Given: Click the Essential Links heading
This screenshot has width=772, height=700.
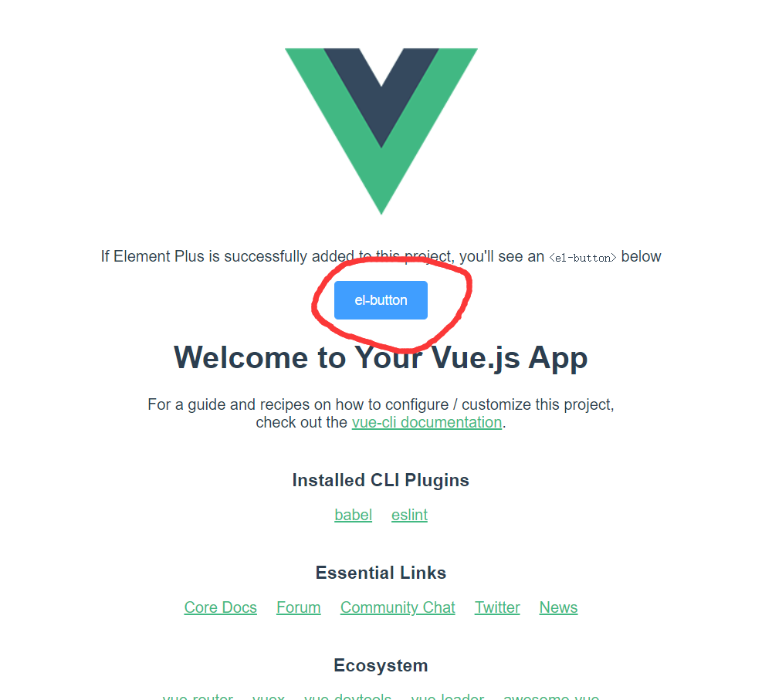Looking at the screenshot, I should tap(381, 573).
